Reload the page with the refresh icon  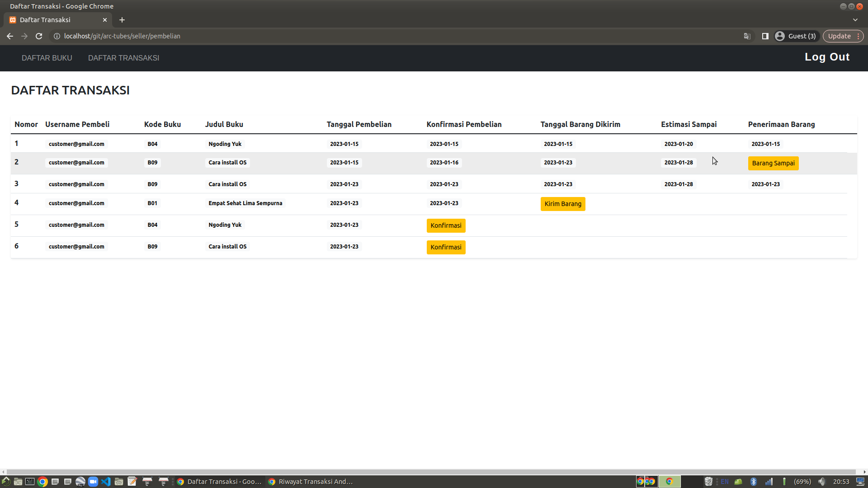pos(39,36)
